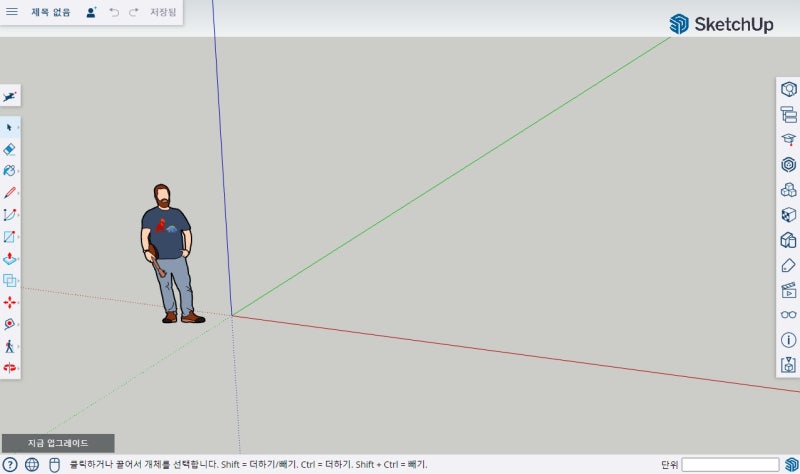Open the Scenes panel
The image size is (800, 474).
click(x=788, y=290)
